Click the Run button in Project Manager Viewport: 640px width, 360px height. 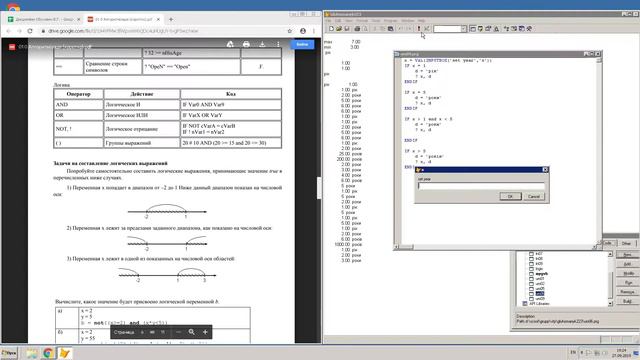point(627,282)
